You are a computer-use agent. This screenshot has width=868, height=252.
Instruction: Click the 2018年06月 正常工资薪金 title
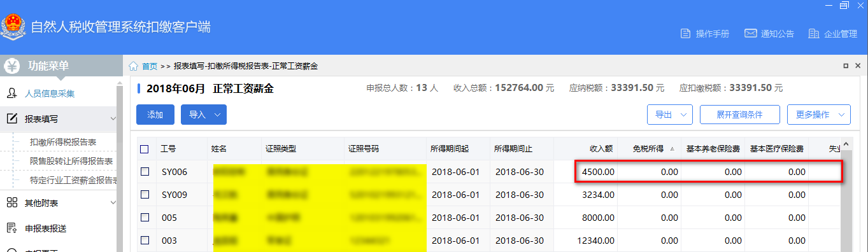tap(210, 88)
